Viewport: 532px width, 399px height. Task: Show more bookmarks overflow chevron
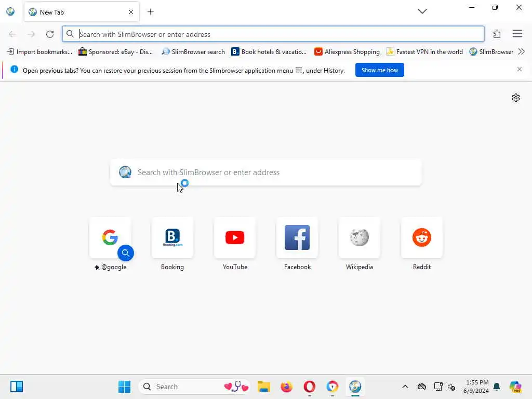(x=522, y=51)
